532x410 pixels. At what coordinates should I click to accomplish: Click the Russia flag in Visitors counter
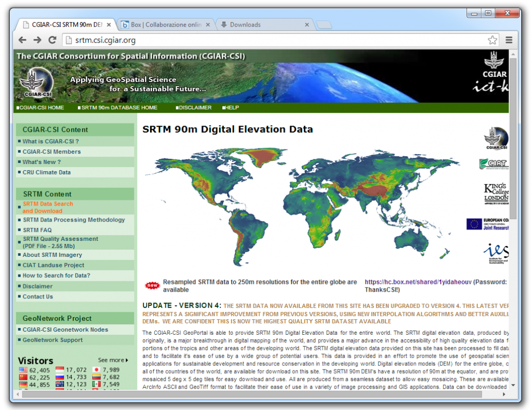click(60, 377)
